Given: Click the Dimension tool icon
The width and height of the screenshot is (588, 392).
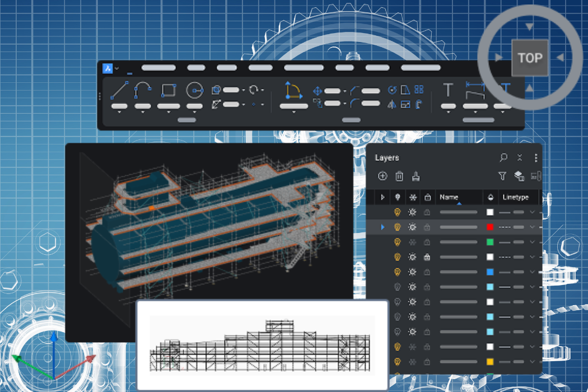Looking at the screenshot, I should point(475,90).
